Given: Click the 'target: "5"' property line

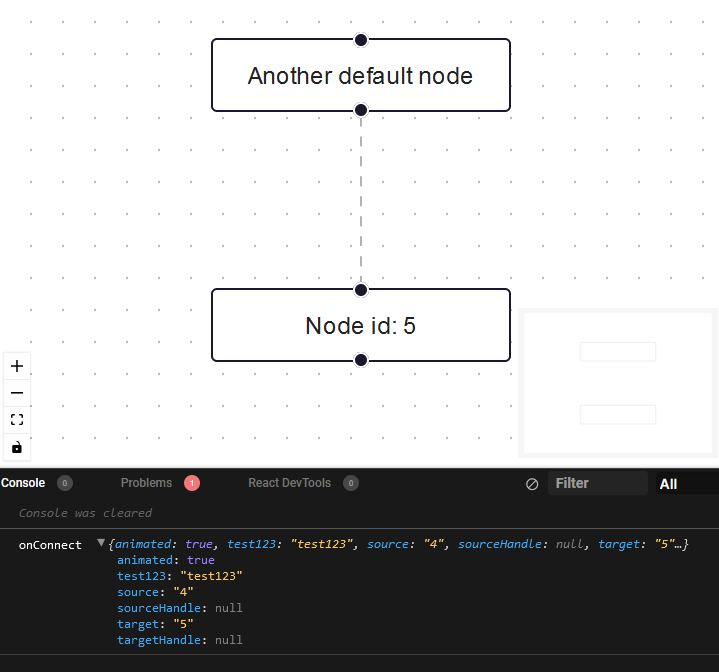Looking at the screenshot, I should pyautogui.click(x=155, y=624).
